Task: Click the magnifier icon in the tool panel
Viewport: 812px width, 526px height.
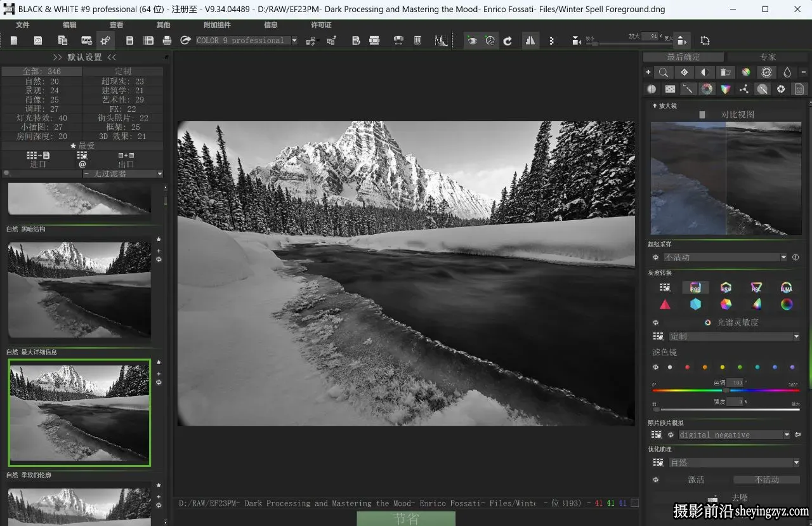Action: click(x=664, y=72)
